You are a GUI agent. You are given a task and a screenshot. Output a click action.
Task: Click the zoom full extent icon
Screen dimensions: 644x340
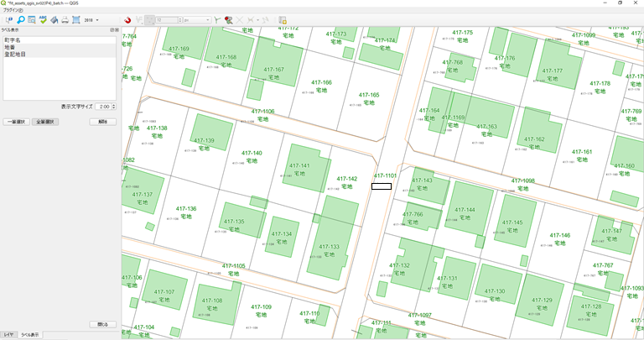(x=75, y=19)
